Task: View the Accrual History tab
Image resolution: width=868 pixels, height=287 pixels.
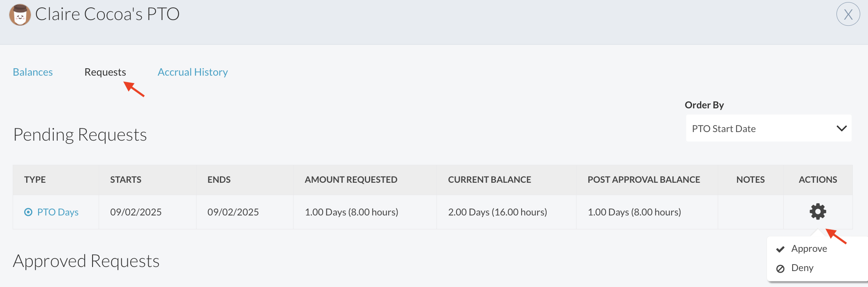Action: pos(192,72)
